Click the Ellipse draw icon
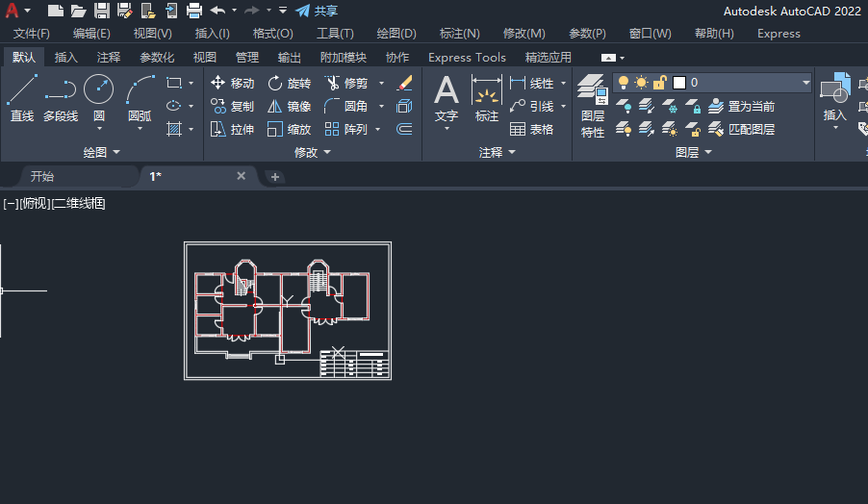This screenshot has height=504, width=868. pos(174,106)
